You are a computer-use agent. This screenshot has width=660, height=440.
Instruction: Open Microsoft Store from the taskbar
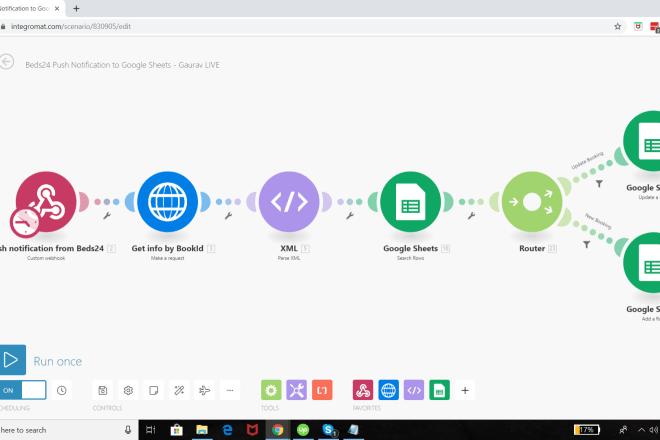(x=176, y=430)
